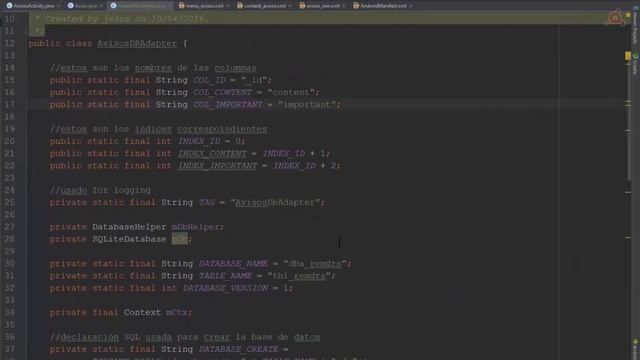Screen dimensions: 640x360
Task: Open the Avisos.java editor tab
Action: 86,6
